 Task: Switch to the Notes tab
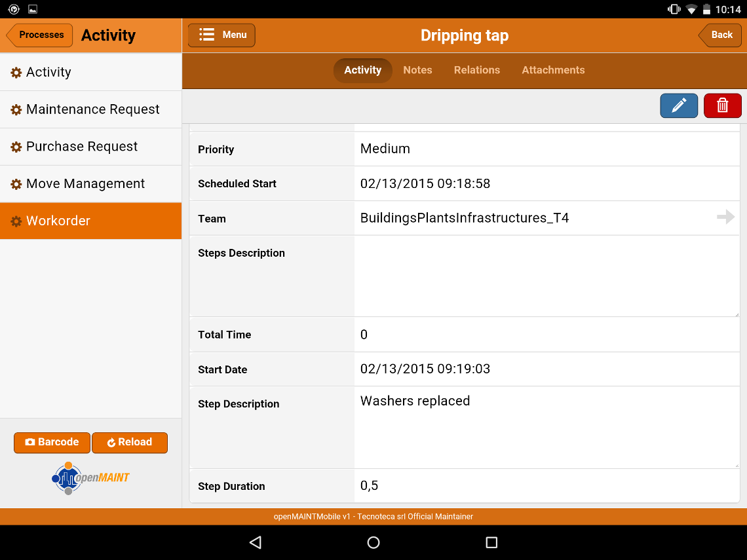417,70
